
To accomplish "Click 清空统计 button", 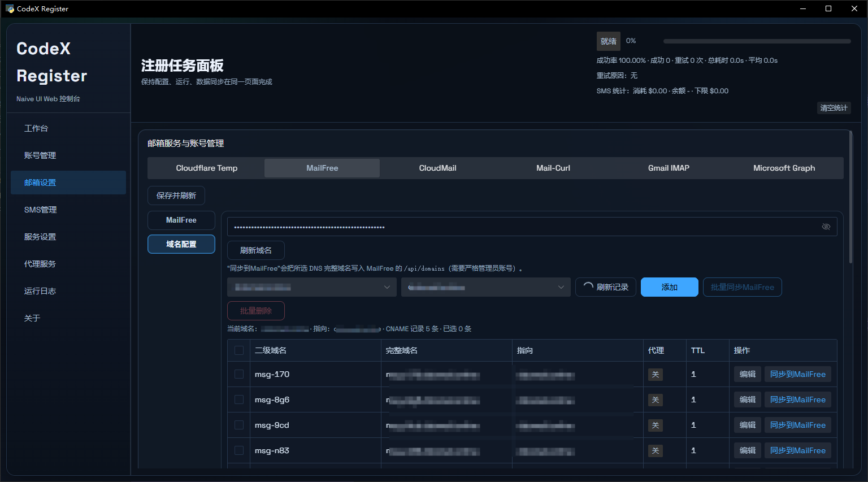I will point(834,108).
